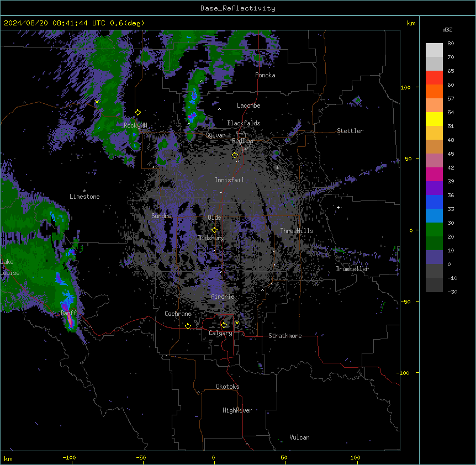
Task: Select the light gray 70-80 dBZ legend swatch
Action: point(434,50)
